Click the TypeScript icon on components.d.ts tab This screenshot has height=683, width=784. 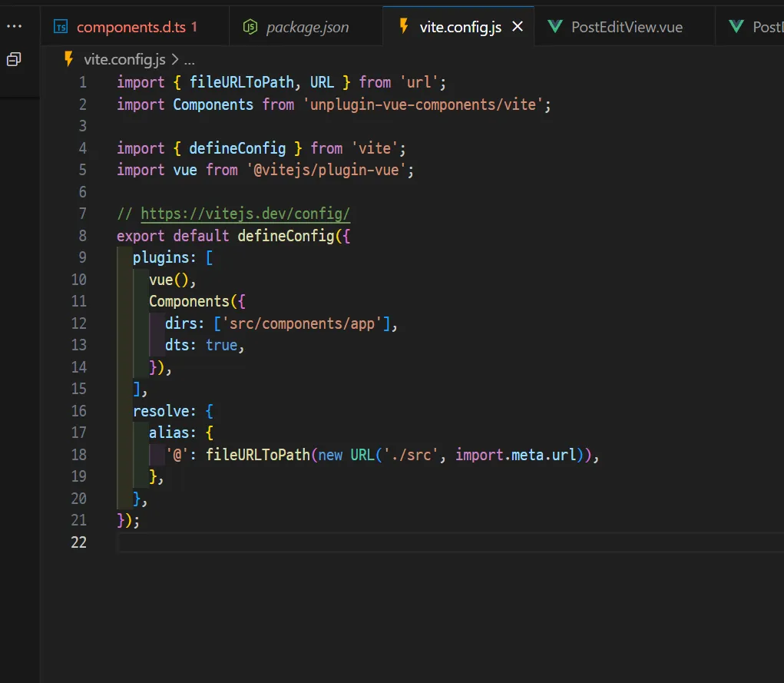click(61, 27)
